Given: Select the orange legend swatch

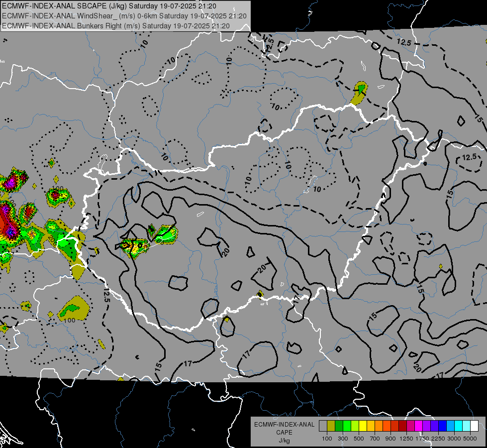Looking at the screenshot, I should point(379,426).
